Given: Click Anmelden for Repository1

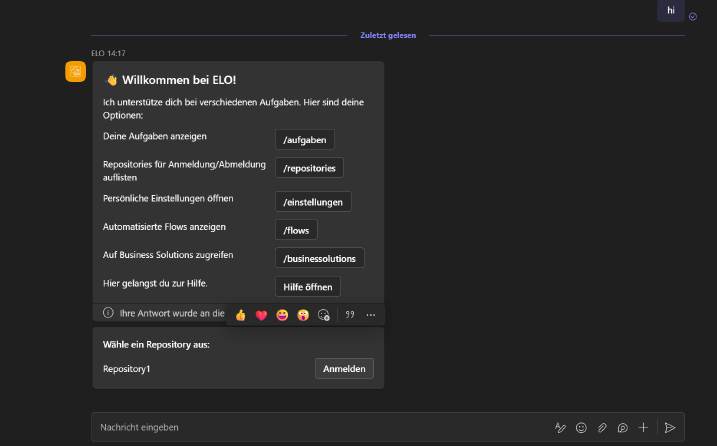Looking at the screenshot, I should pyautogui.click(x=344, y=369).
